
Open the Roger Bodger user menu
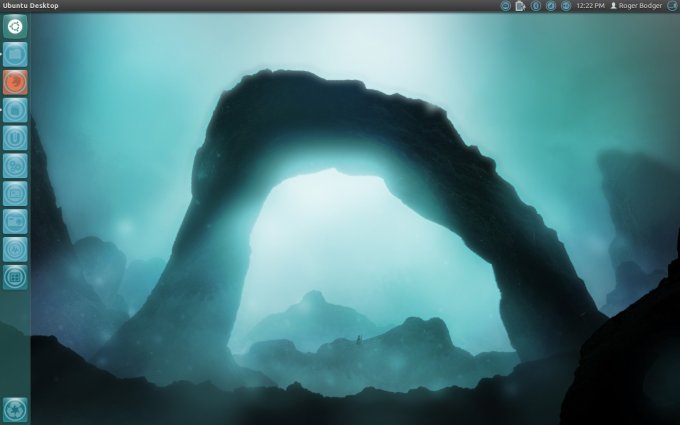[x=636, y=6]
